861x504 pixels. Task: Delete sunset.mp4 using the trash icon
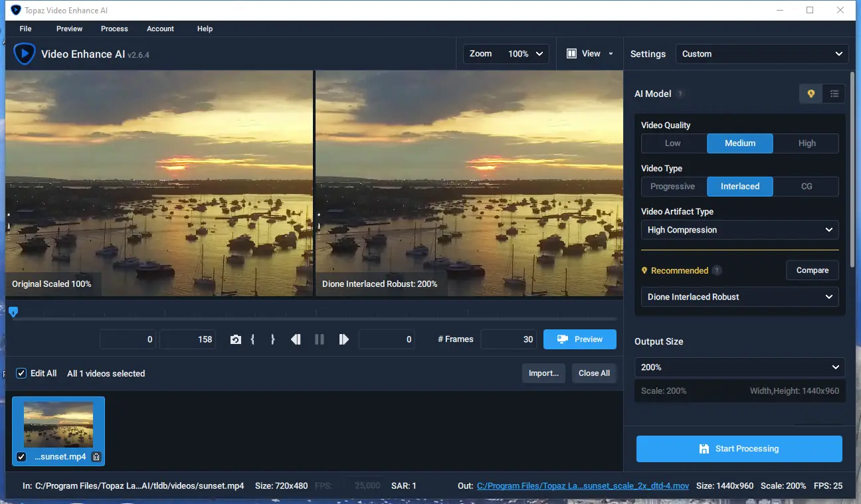coord(96,456)
